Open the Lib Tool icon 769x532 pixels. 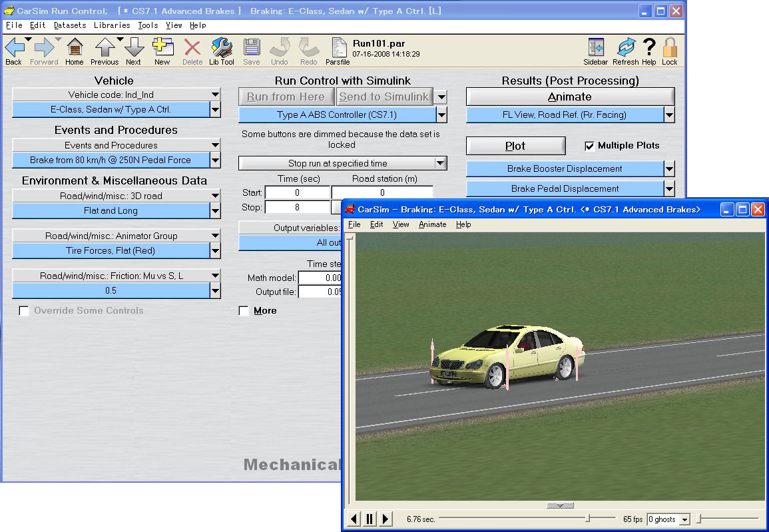[x=222, y=47]
